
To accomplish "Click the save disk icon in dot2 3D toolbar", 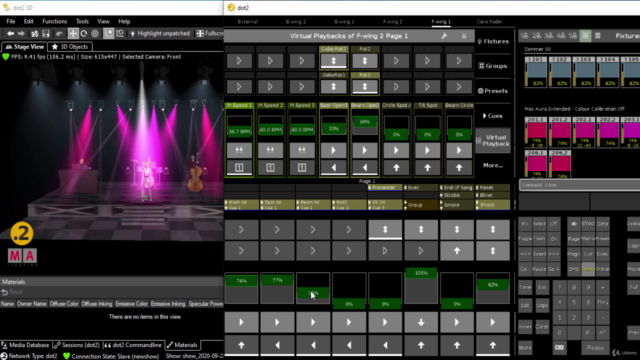I will [x=46, y=33].
